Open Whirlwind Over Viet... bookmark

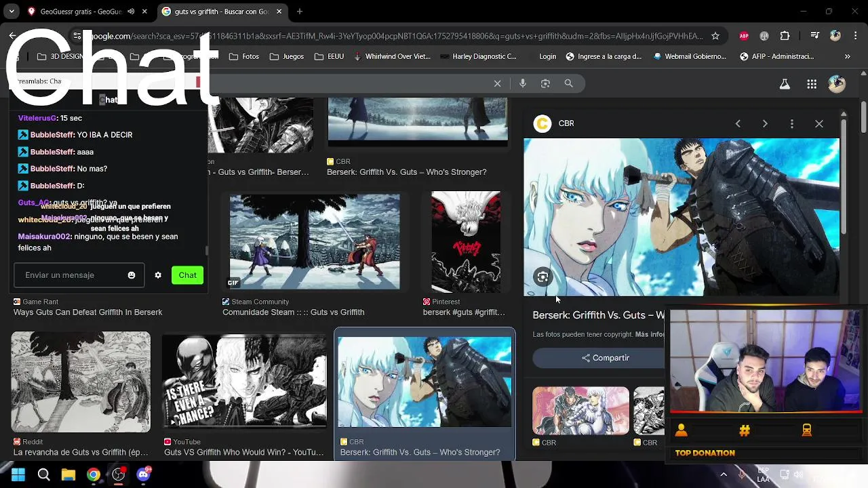coord(392,57)
